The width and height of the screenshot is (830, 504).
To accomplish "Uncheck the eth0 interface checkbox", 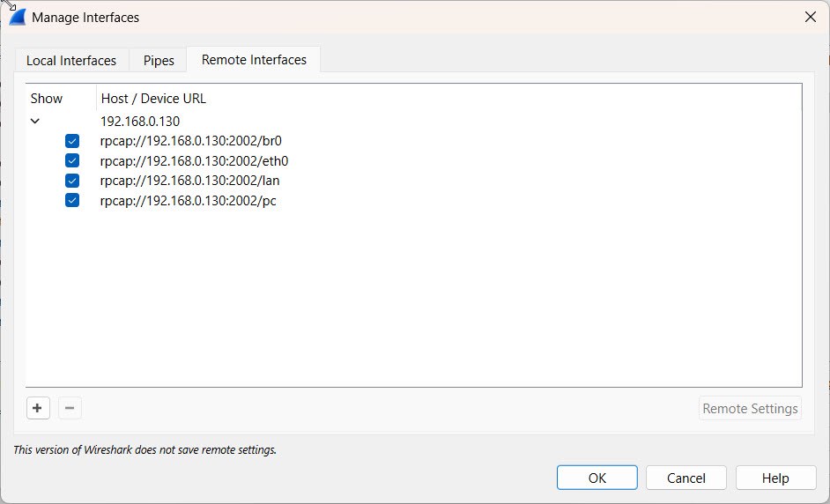I will coord(72,160).
